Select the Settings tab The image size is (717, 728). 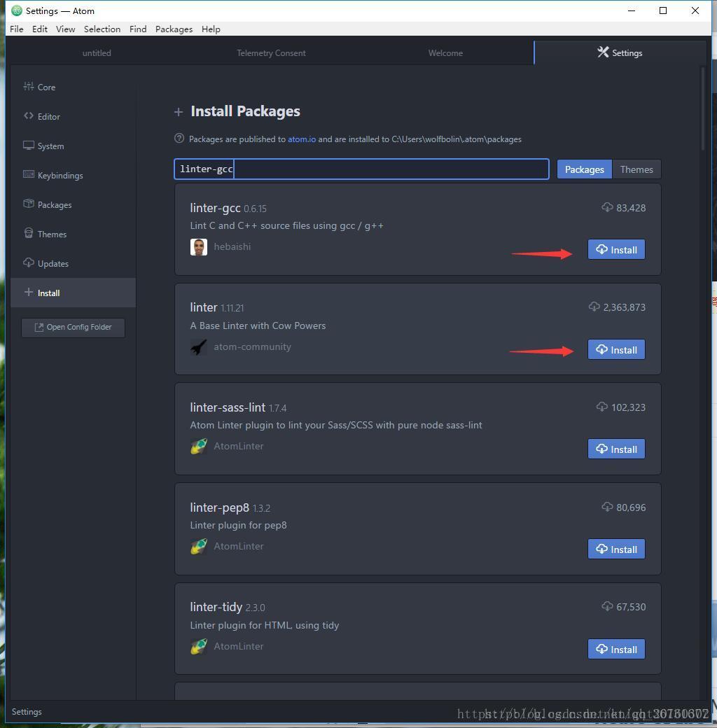pos(620,53)
